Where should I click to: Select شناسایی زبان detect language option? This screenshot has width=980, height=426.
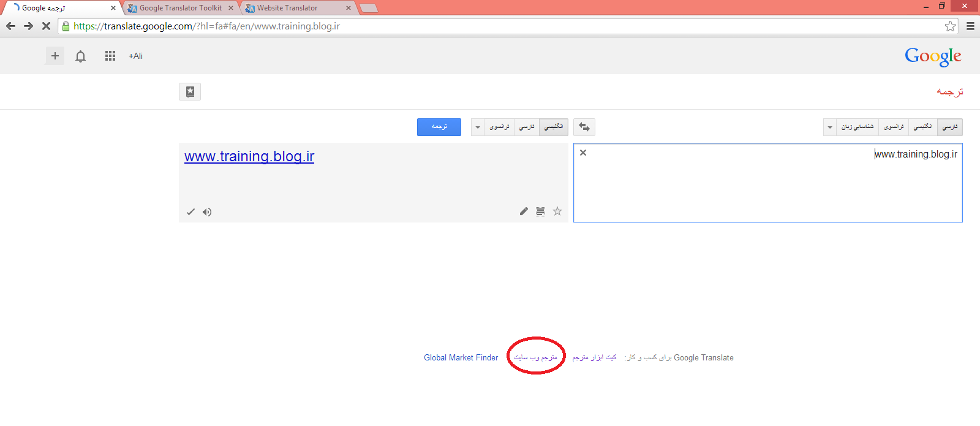point(858,127)
